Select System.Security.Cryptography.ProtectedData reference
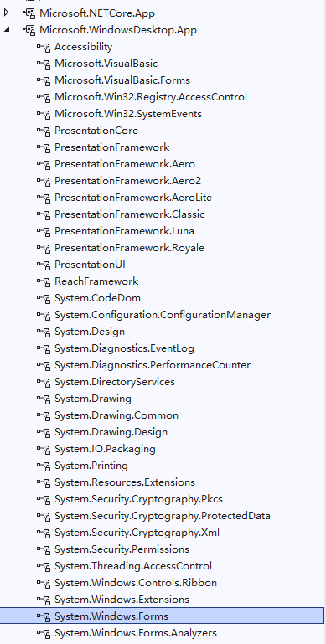Viewport: 326px width, 644px height. click(163, 515)
